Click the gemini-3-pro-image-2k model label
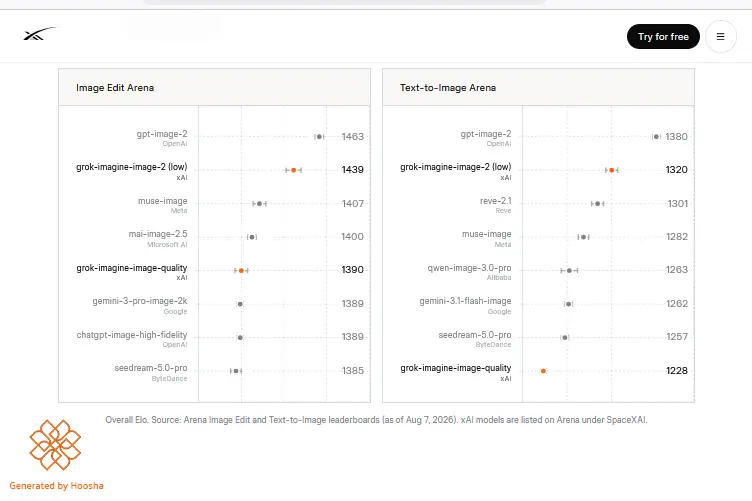This screenshot has height=501, width=752. (x=140, y=301)
